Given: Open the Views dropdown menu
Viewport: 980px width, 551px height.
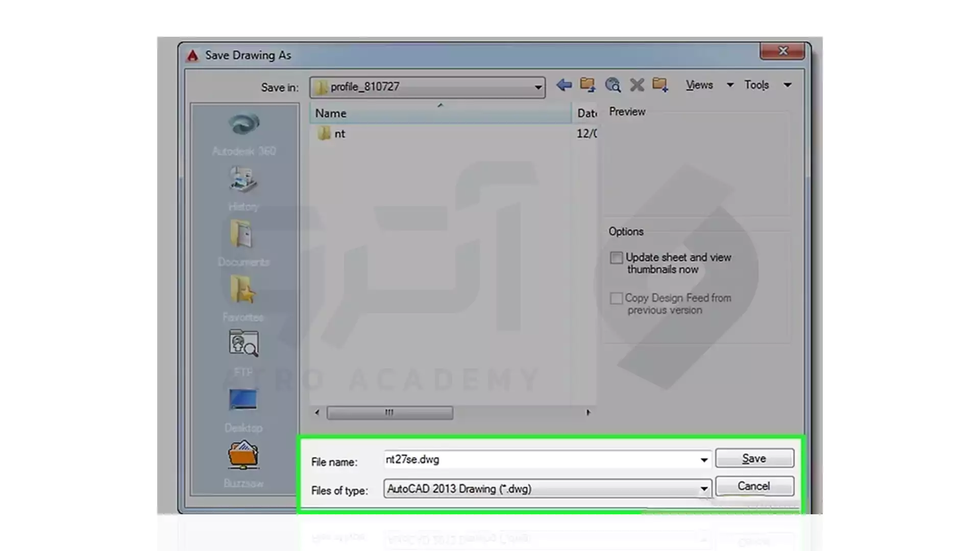Looking at the screenshot, I should click(709, 85).
